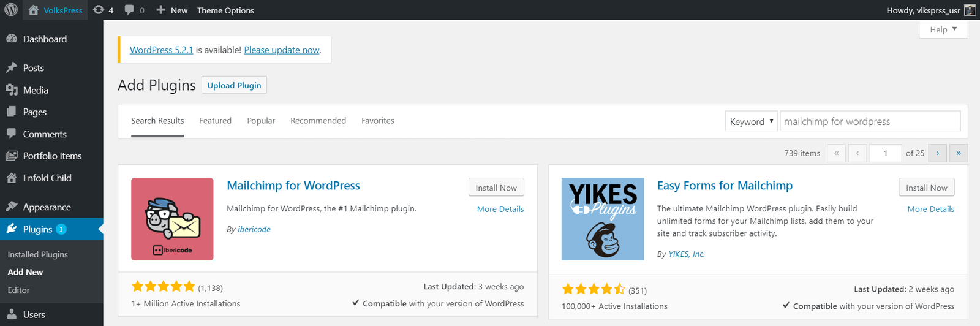The height and width of the screenshot is (326, 980).
Task: Open the Keyword search type dropdown
Action: point(752,121)
